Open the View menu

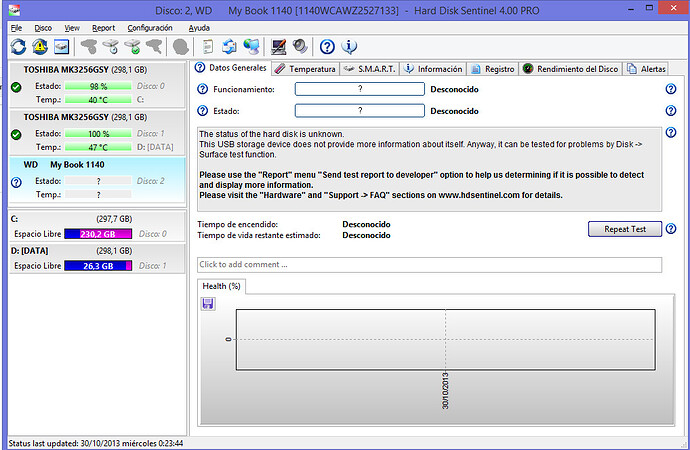coord(72,28)
